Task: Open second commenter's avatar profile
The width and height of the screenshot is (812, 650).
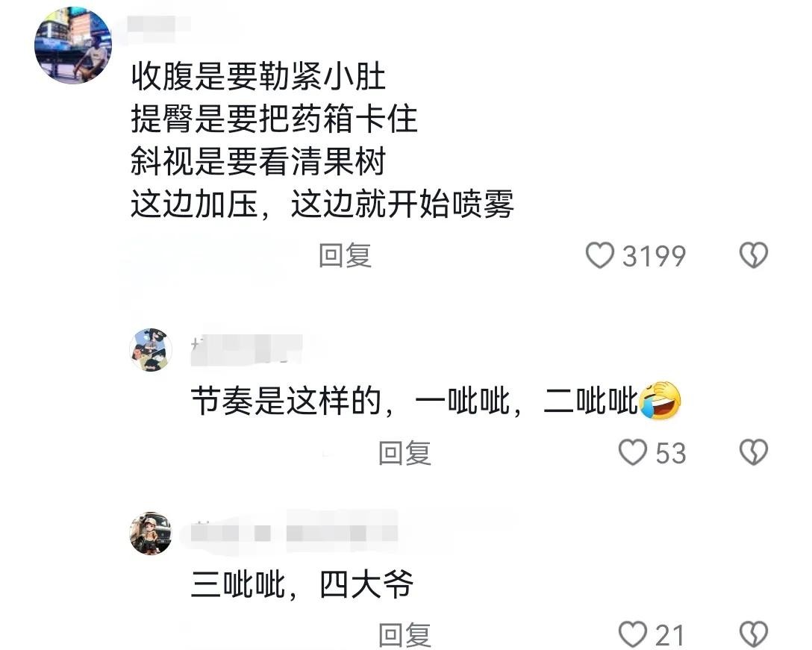Action: (x=151, y=349)
